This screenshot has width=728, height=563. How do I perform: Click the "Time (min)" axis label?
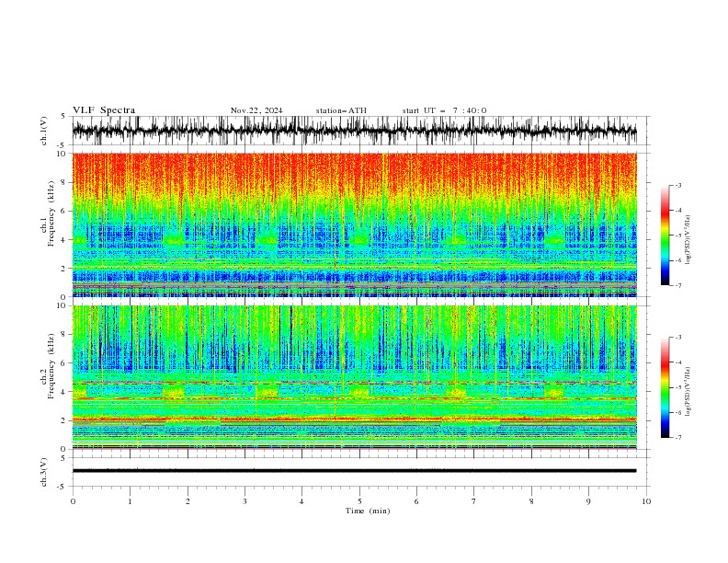pos(368,511)
